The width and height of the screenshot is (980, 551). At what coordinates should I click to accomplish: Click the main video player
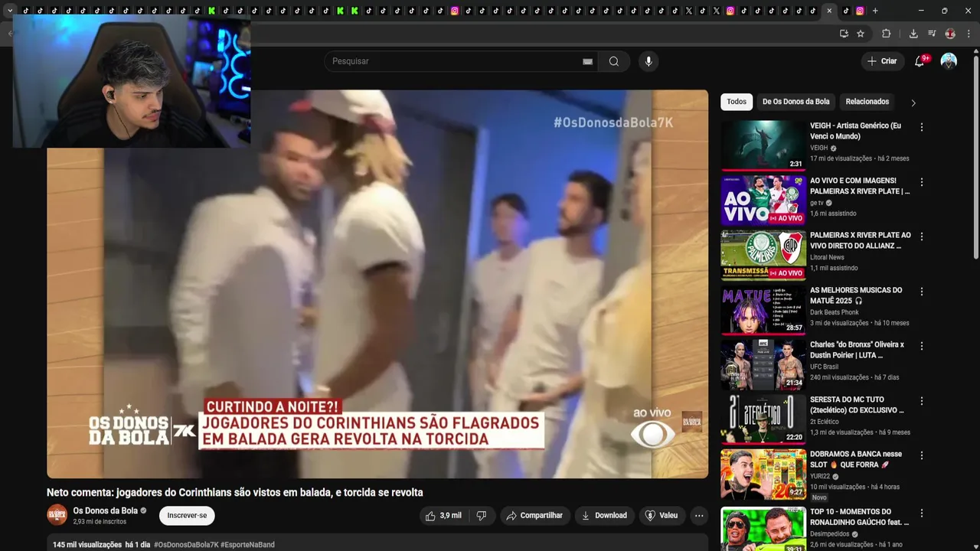[x=377, y=284]
